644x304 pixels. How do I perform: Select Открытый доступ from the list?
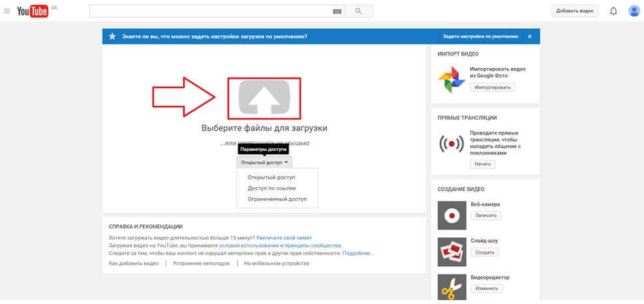click(x=271, y=177)
